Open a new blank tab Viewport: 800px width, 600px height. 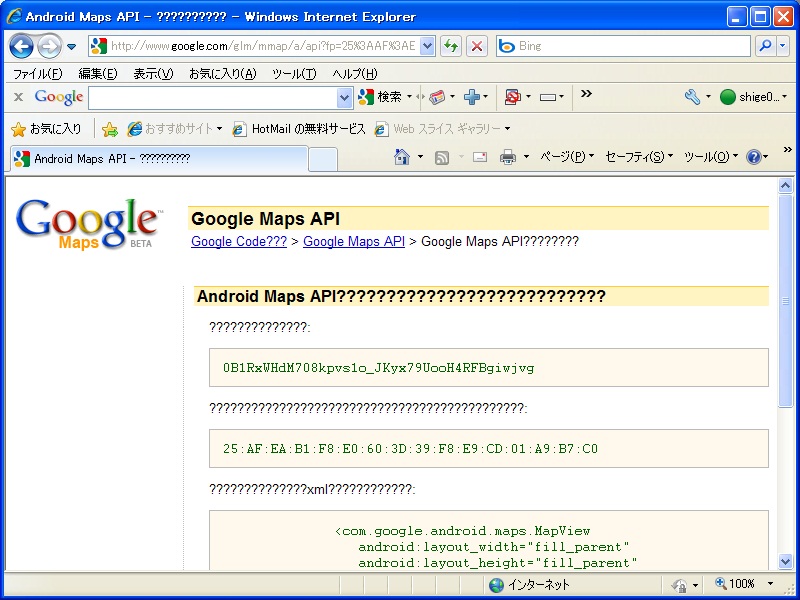click(323, 159)
